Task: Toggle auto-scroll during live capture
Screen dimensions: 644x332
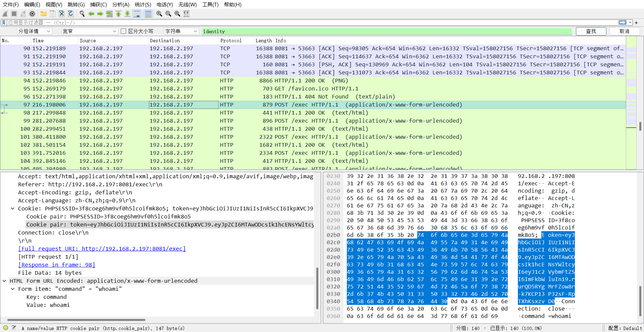Action: [x=137, y=14]
